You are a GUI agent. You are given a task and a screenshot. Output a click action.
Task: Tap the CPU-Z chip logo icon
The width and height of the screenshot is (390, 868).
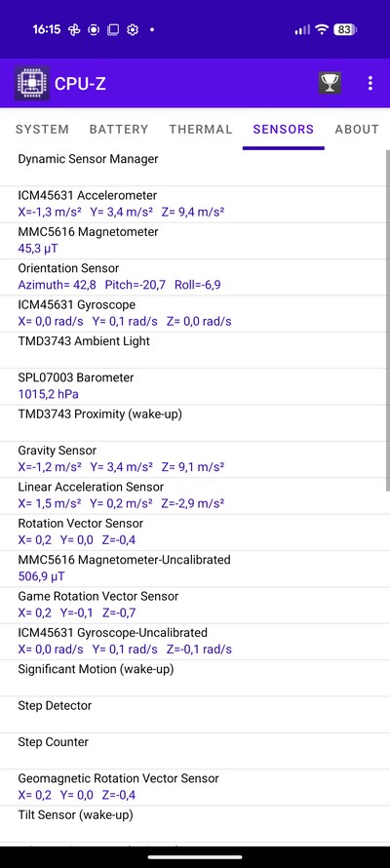pyautogui.click(x=31, y=83)
